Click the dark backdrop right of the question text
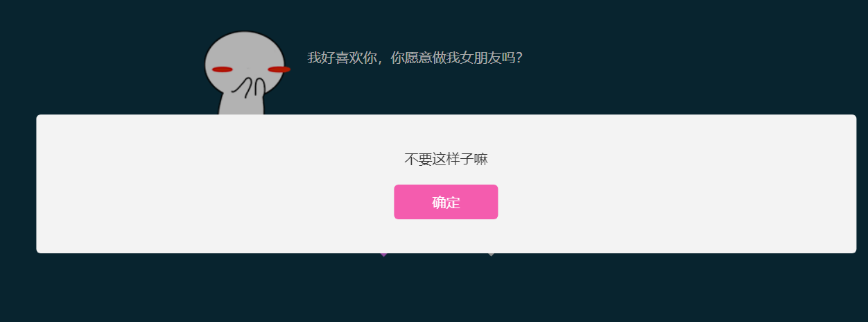This screenshot has width=868, height=322. tap(693, 58)
